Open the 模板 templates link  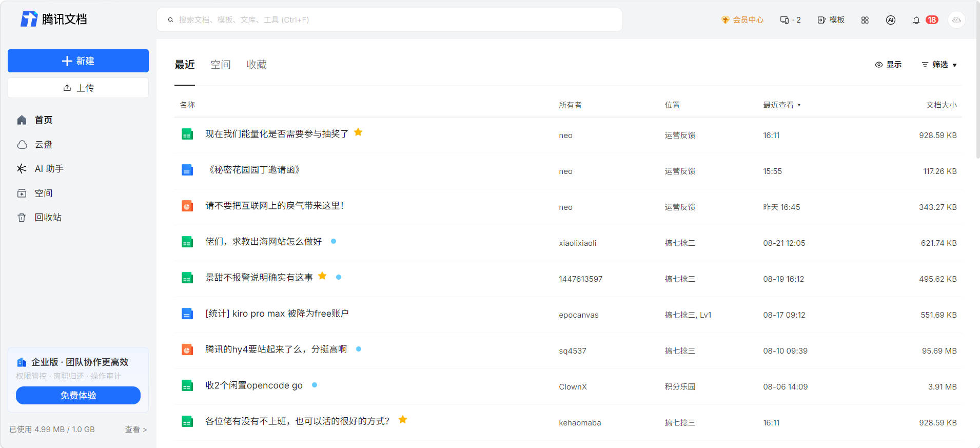tap(831, 20)
